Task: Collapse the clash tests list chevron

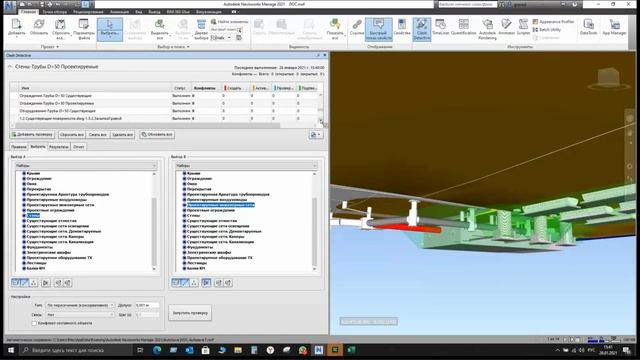Action: coord(10,67)
